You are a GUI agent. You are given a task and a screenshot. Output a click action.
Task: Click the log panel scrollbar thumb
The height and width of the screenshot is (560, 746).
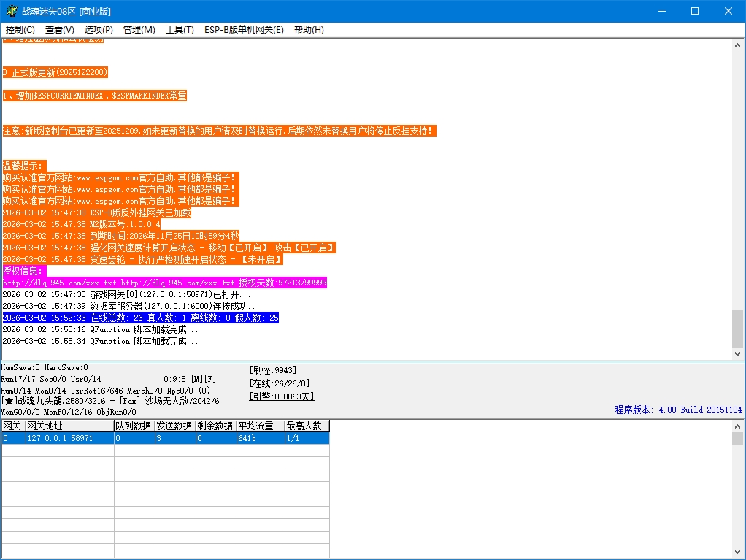point(737,328)
